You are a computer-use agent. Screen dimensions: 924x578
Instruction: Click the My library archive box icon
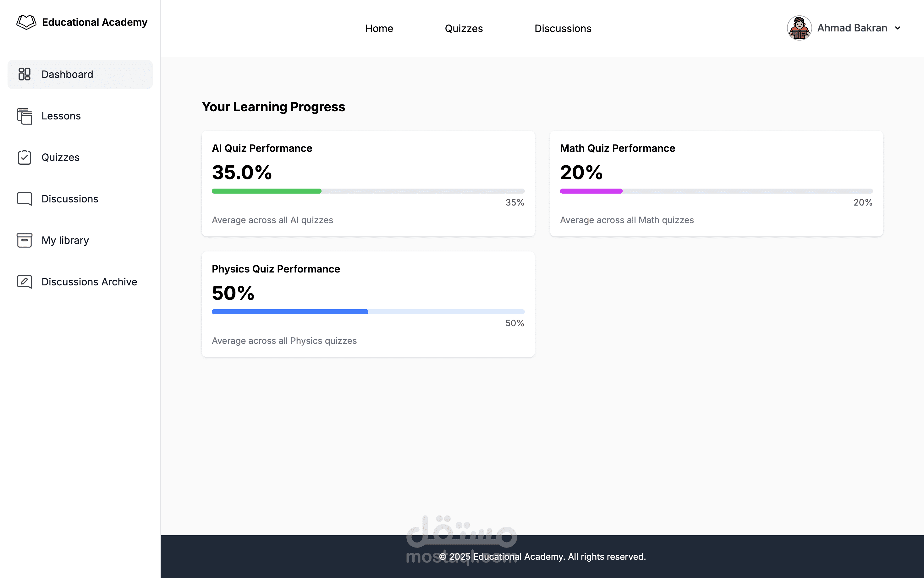coord(25,240)
